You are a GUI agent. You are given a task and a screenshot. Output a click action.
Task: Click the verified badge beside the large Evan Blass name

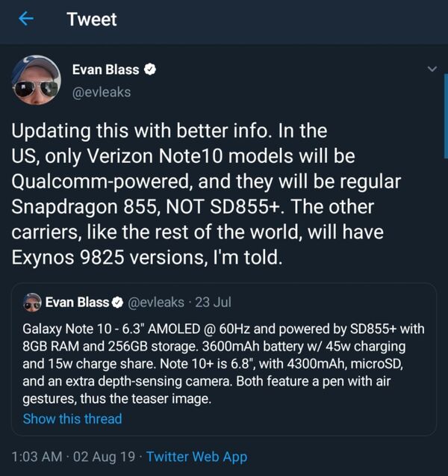point(150,69)
